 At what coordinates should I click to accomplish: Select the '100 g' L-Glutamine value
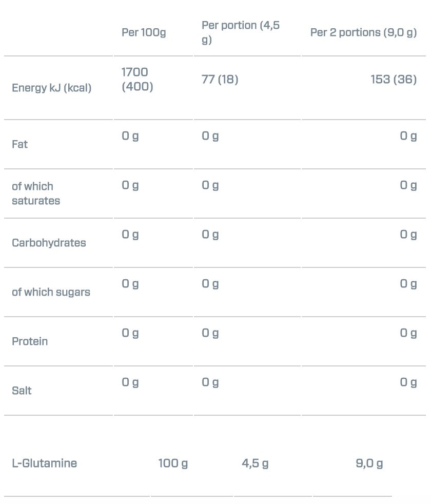pos(173,463)
